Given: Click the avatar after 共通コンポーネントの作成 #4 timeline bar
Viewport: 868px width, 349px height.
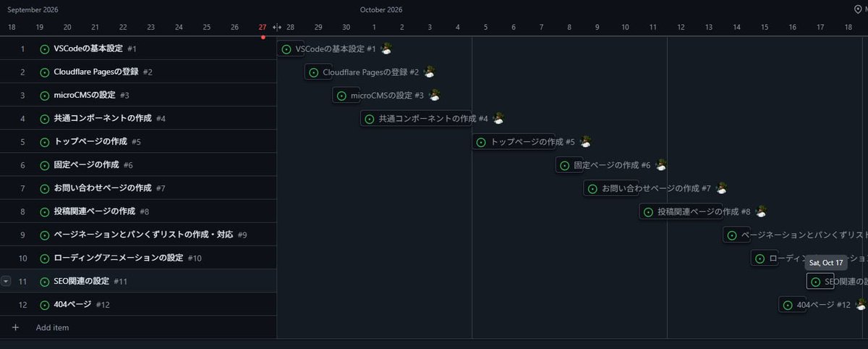Looking at the screenshot, I should pyautogui.click(x=498, y=118).
